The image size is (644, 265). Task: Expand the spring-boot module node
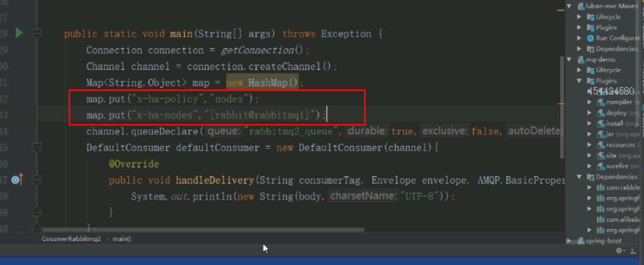[570, 241]
